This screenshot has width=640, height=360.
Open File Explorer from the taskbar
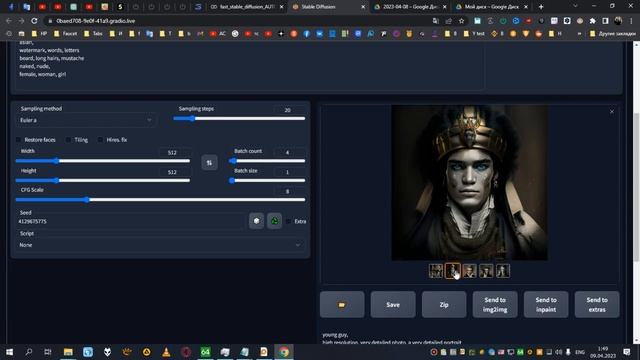pyautogui.click(x=68, y=352)
